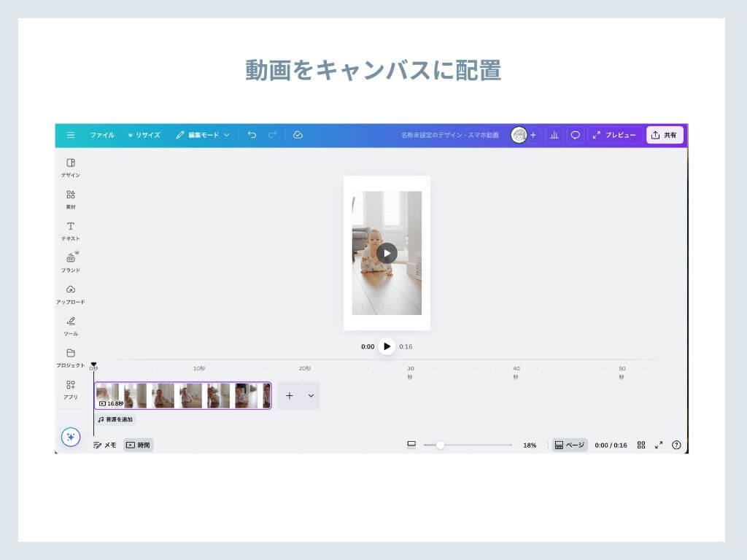This screenshot has width=747, height=560.
Task: Open the リサイズ menu
Action: pos(144,135)
